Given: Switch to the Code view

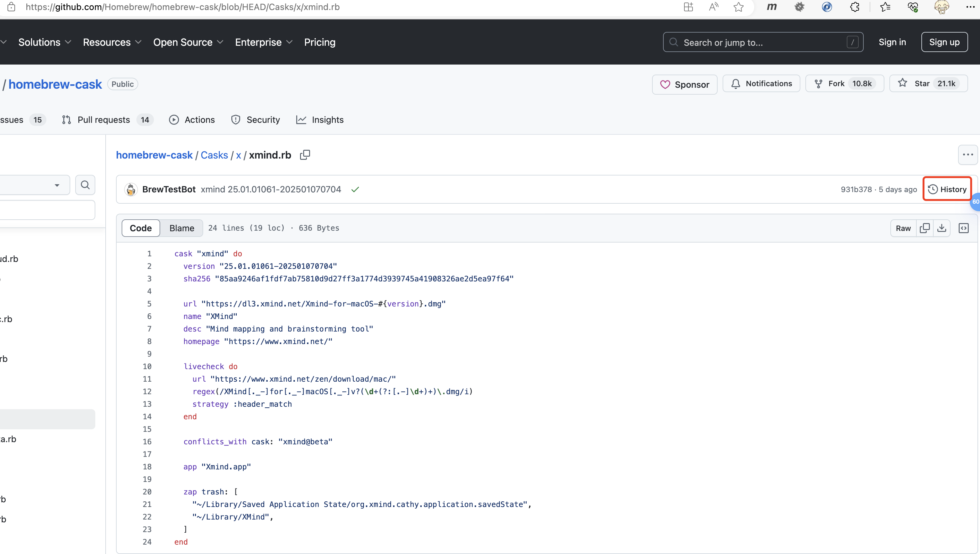Looking at the screenshot, I should point(140,228).
